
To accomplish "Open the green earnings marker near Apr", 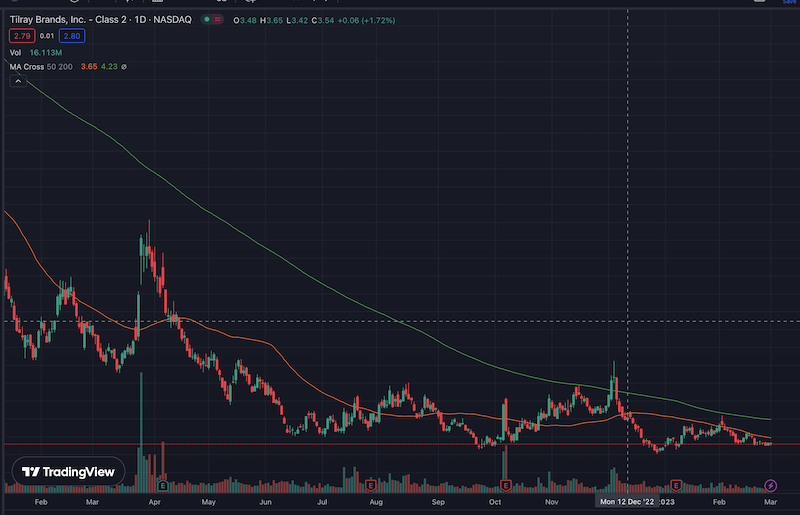I will [x=163, y=485].
